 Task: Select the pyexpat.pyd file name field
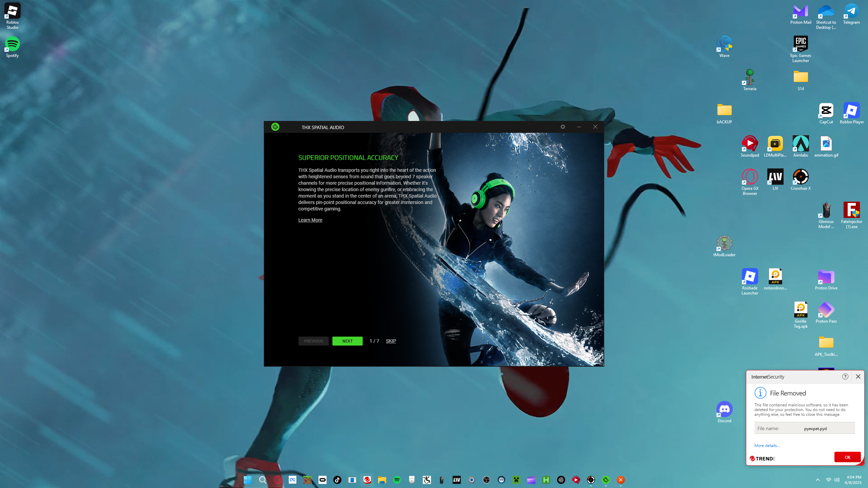(815, 428)
